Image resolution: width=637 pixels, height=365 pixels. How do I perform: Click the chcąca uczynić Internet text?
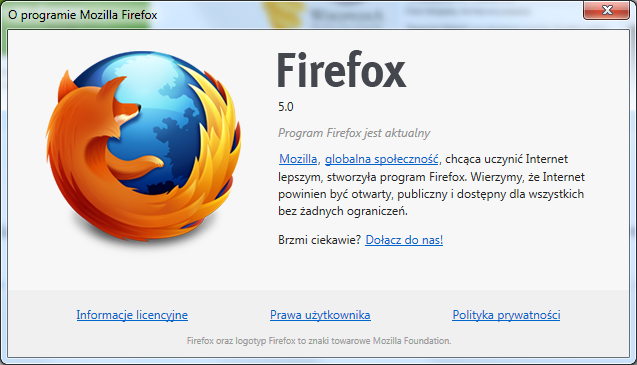click(507, 159)
